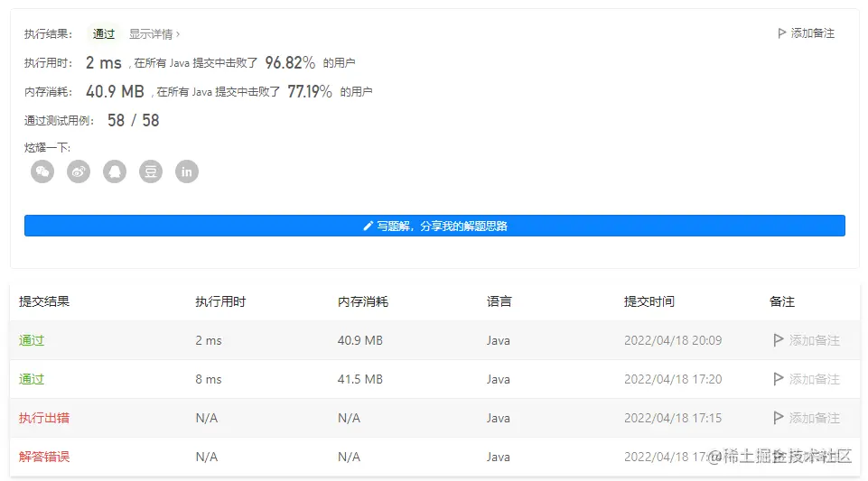Click timestamp 2022/04/18 20:09
Screen dimensions: 868x481
(673, 340)
